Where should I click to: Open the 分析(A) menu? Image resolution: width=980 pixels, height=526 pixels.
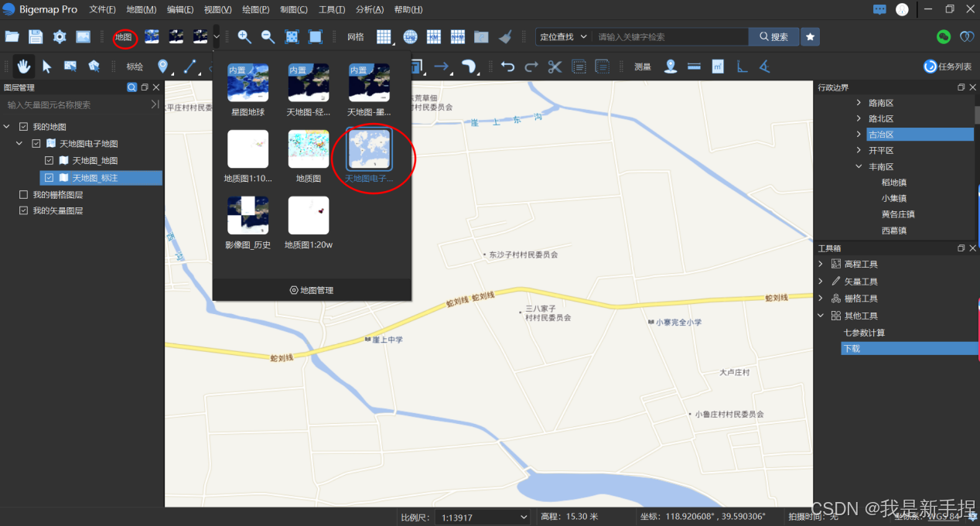tap(370, 9)
